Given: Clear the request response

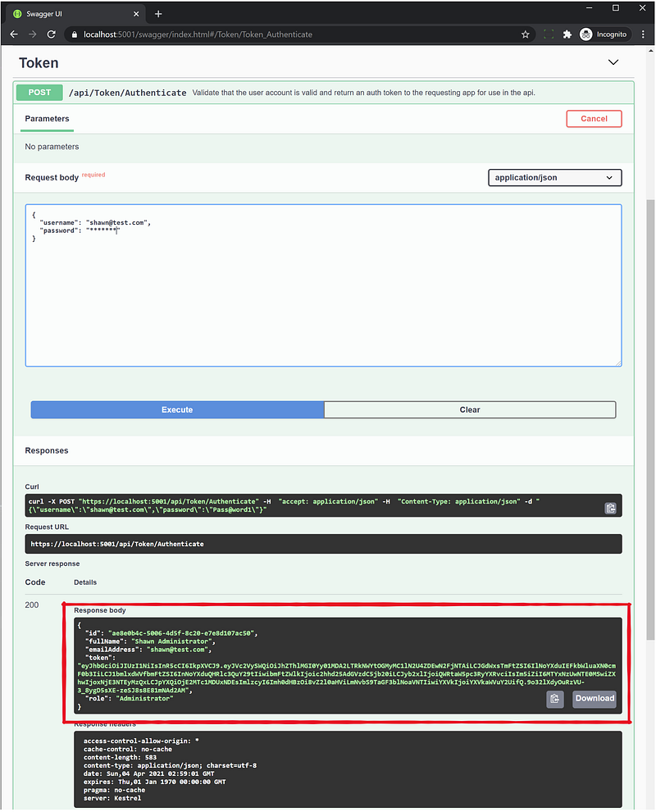Looking at the screenshot, I should click(x=470, y=409).
